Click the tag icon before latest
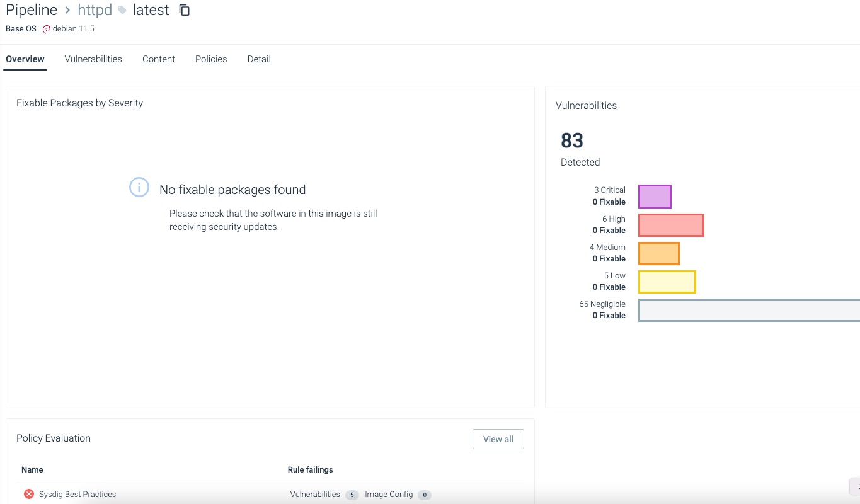Screen dimensions: 860x504 (122, 11)
